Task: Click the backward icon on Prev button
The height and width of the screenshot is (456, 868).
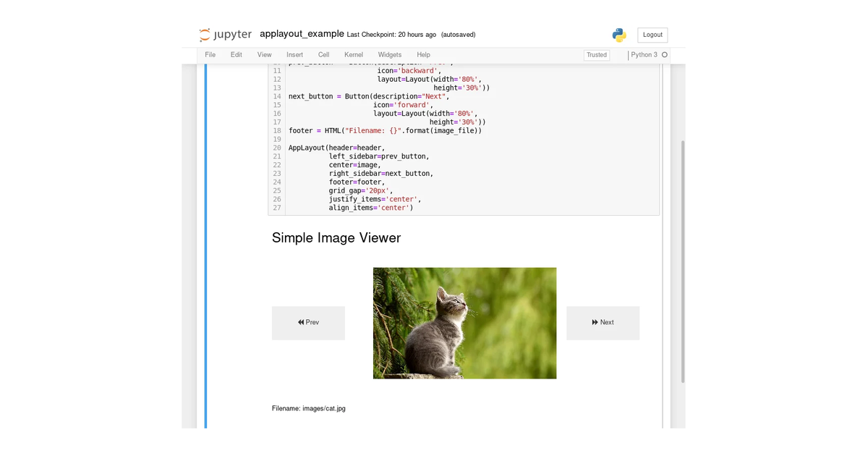Action: click(x=301, y=323)
